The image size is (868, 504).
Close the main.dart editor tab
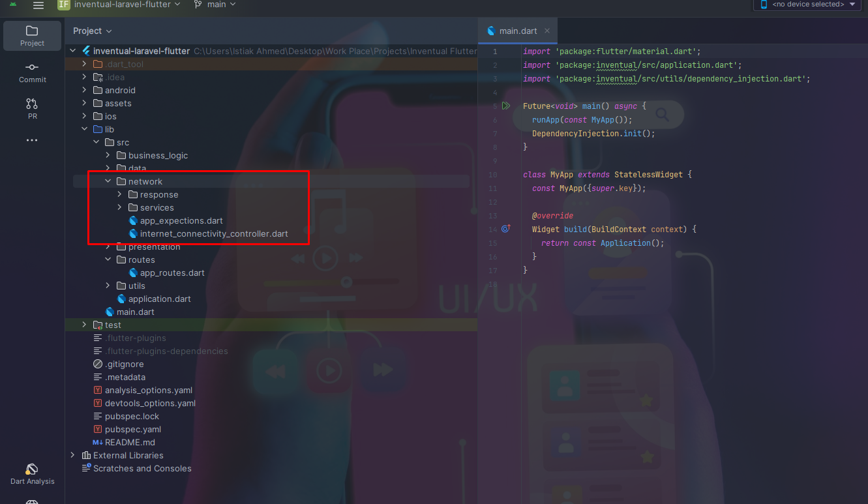(547, 31)
